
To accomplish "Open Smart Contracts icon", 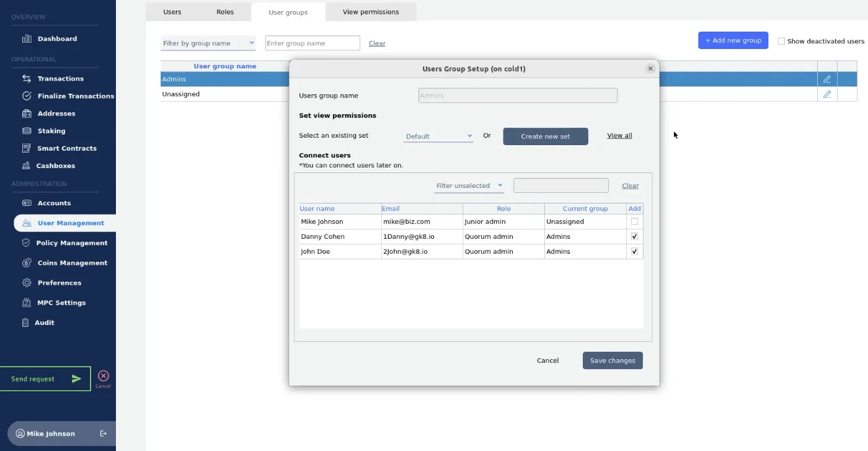I will [x=27, y=148].
